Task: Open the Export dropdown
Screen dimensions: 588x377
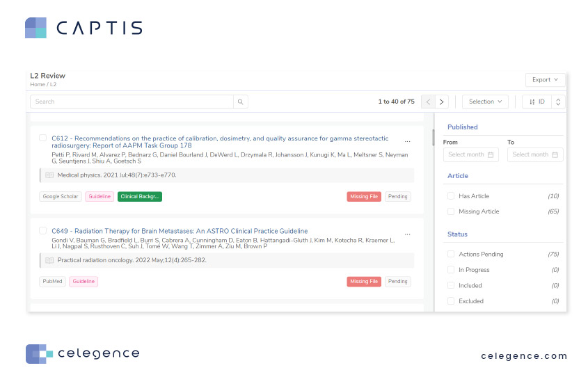Action: (x=545, y=80)
